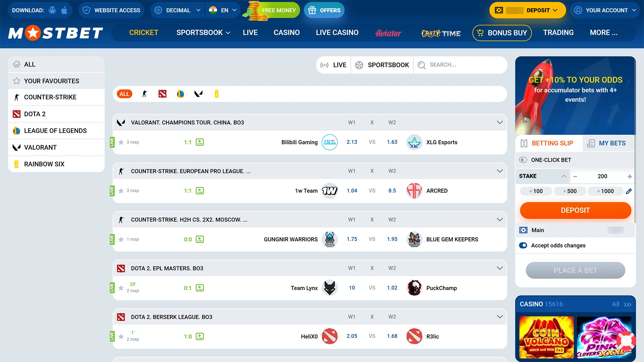
Task: Open the Bonus Buy menu item
Action: pyautogui.click(x=502, y=33)
